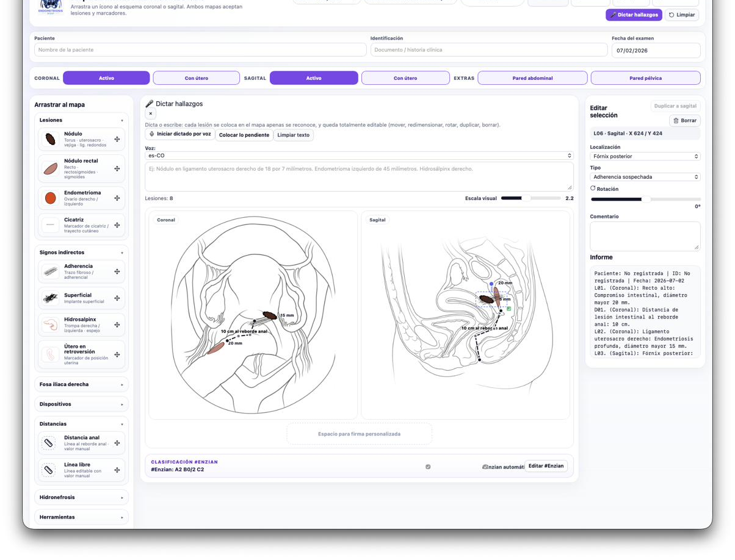
Task: Toggle Sagital Activo view
Action: tap(314, 78)
